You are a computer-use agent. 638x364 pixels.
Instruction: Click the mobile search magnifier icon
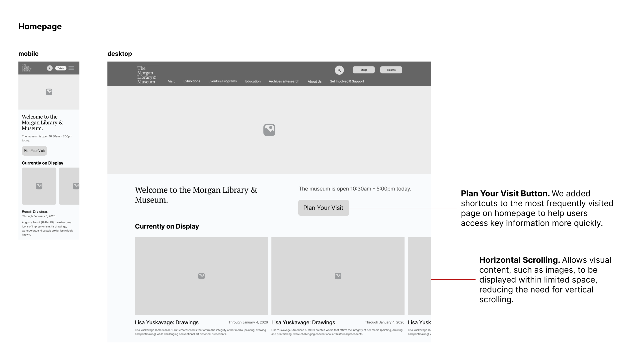click(x=50, y=68)
